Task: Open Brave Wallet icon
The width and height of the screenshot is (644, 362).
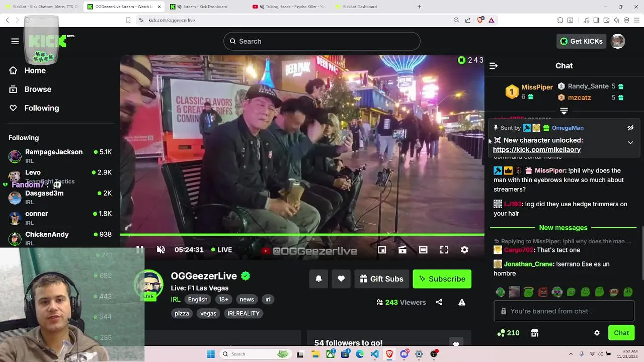Action: pos(606,20)
